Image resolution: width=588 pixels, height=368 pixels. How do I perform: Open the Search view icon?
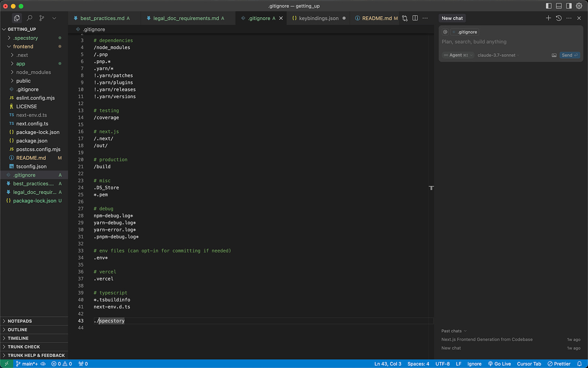[x=29, y=18]
